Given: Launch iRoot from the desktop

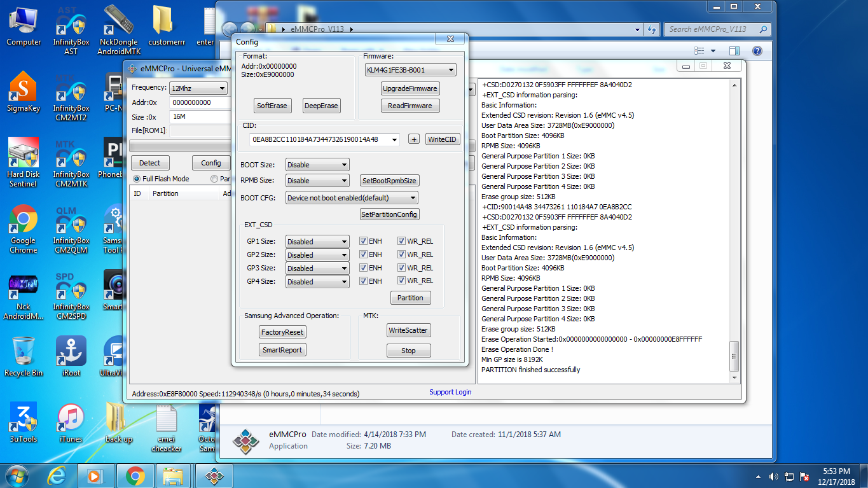Looking at the screenshot, I should (71, 356).
